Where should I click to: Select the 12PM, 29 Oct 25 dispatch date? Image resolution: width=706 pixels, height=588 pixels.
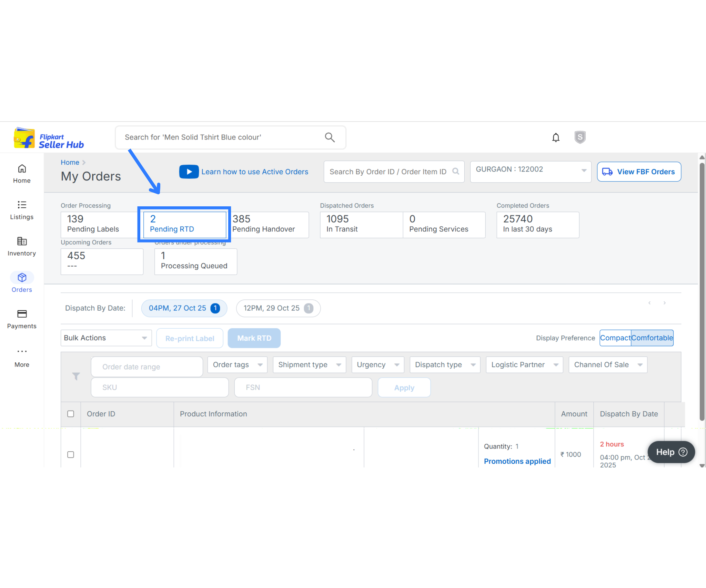(x=278, y=308)
